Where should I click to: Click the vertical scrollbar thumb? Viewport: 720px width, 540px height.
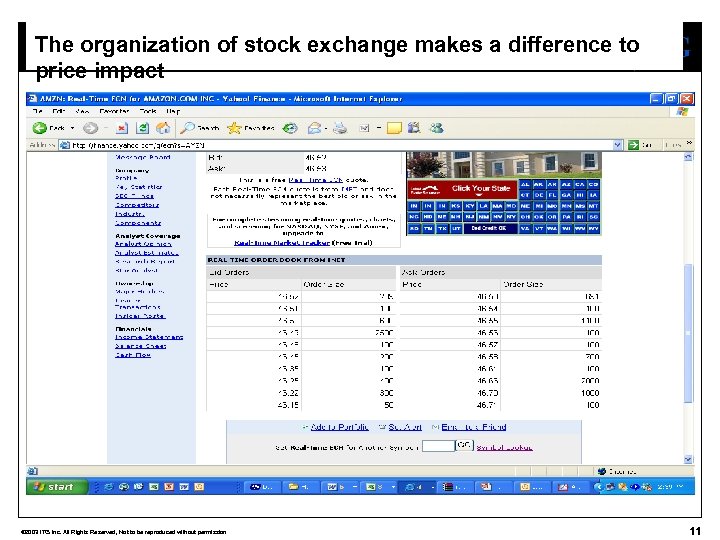688,333
